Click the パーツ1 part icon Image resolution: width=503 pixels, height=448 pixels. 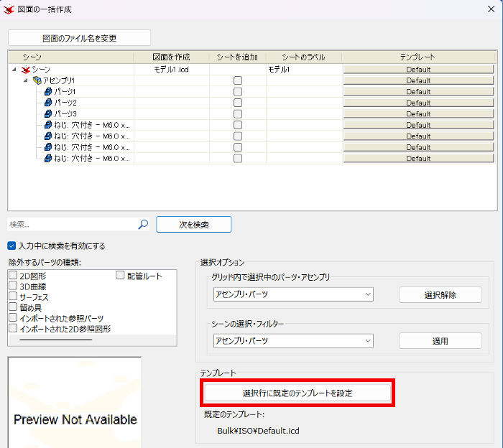click(48, 92)
